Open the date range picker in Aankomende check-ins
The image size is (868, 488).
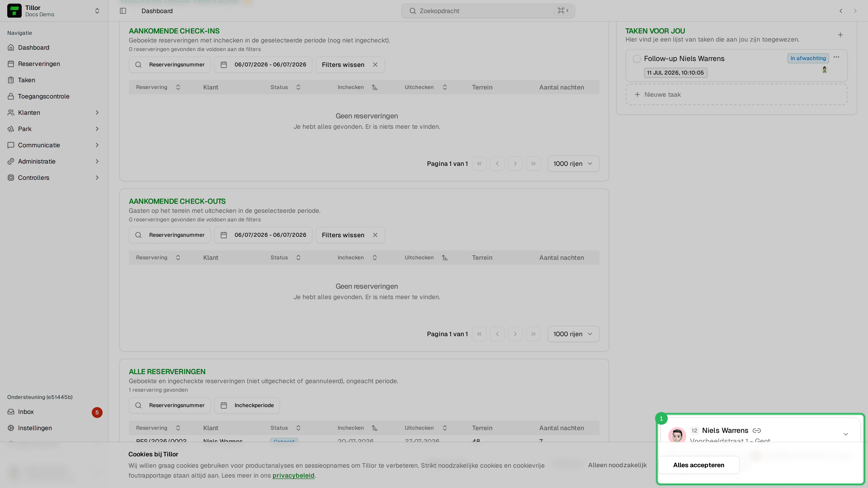[x=263, y=65]
